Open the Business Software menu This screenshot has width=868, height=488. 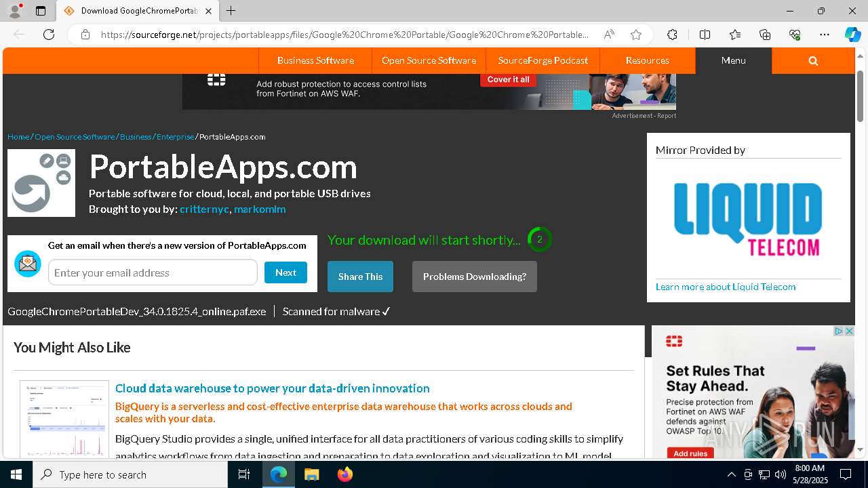(315, 60)
